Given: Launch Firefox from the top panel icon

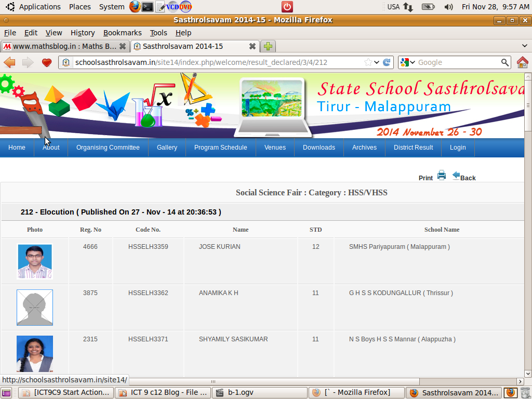Looking at the screenshot, I should coord(135,6).
